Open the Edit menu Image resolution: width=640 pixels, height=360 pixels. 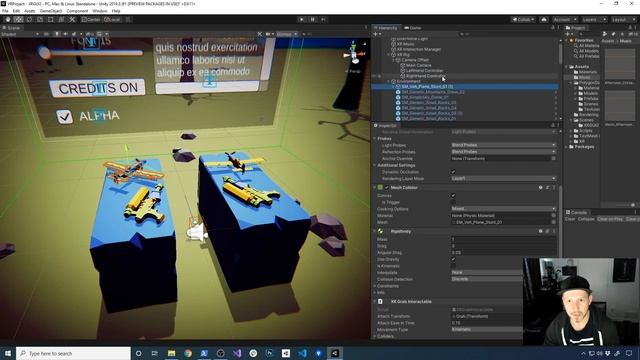pyautogui.click(x=16, y=11)
